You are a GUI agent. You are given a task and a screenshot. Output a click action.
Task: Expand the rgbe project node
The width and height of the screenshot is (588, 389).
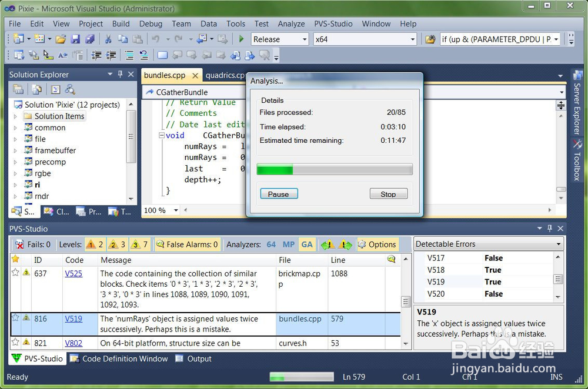click(15, 174)
